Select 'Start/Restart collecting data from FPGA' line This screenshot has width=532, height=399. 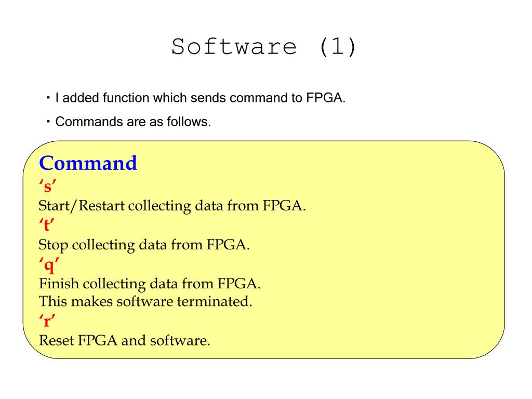pos(172,206)
